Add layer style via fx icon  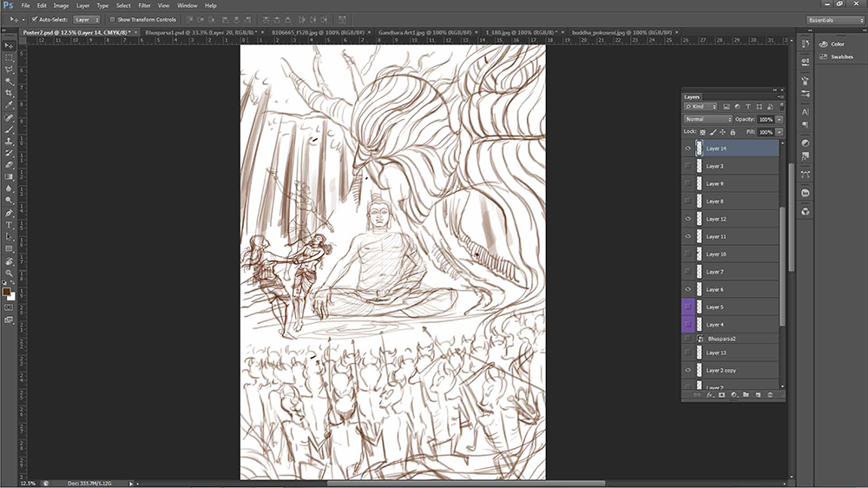tap(710, 395)
